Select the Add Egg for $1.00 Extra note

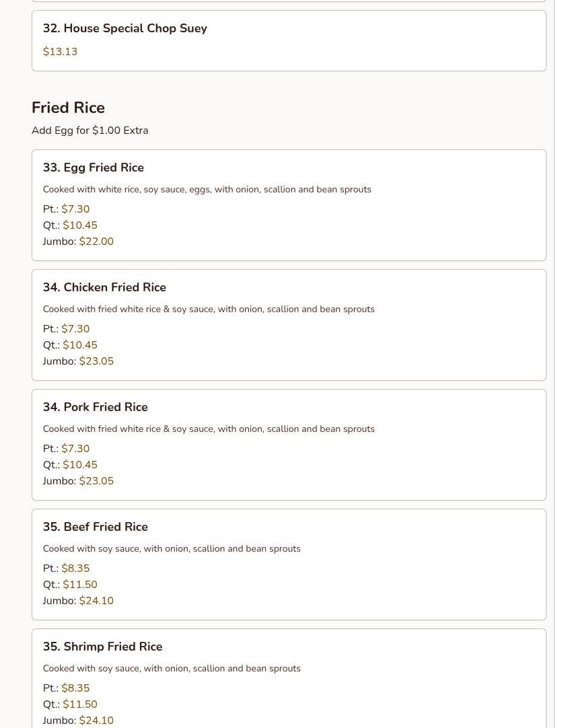[90, 131]
